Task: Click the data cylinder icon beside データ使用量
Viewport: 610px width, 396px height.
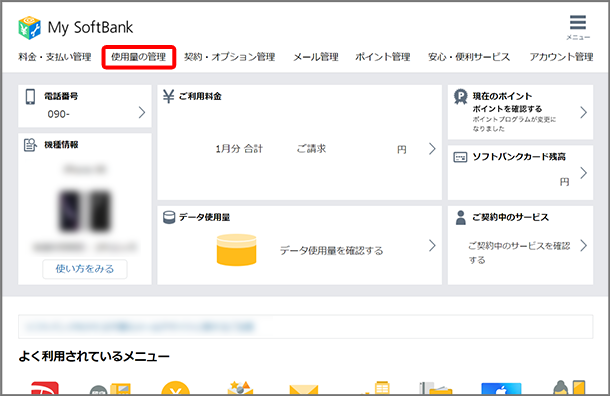Action: pos(169,217)
